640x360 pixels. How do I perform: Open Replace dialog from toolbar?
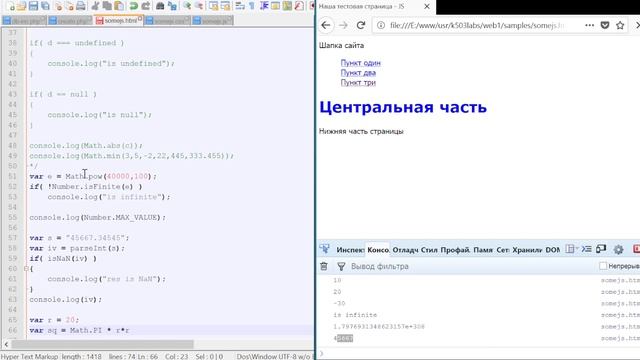pos(172,6)
